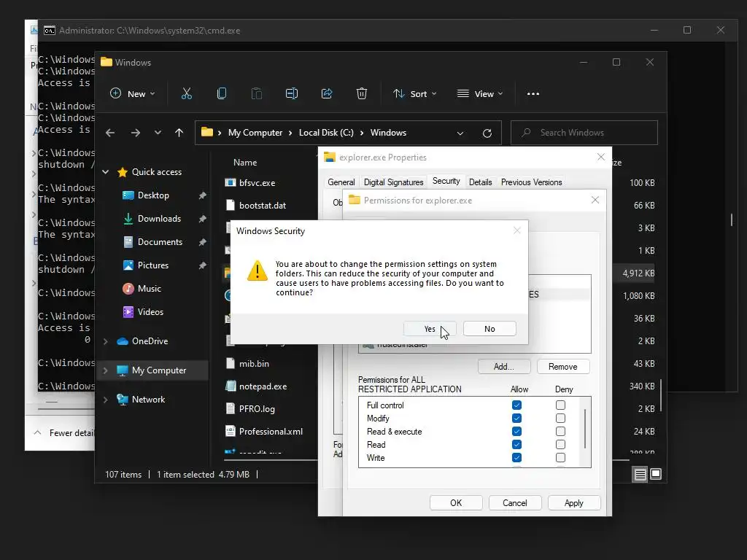Confirm with Yes in Windows Security
Image resolution: width=747 pixels, height=560 pixels.
tap(430, 329)
